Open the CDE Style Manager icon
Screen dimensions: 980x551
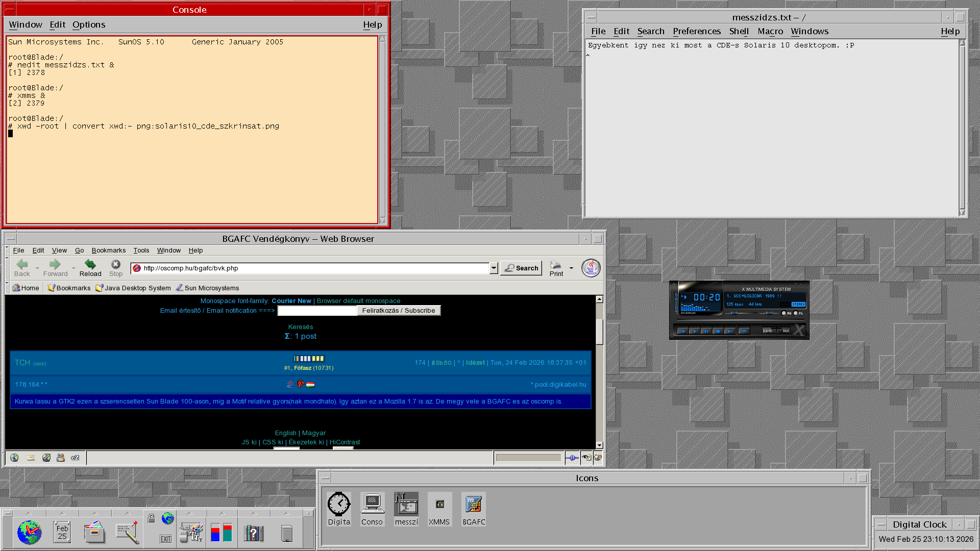191,533
